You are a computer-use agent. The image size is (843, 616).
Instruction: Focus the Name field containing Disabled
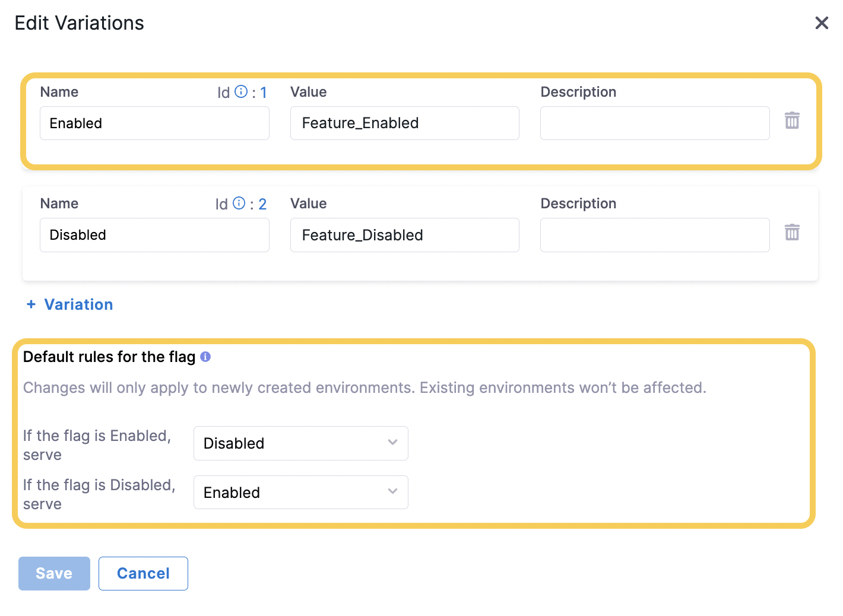(x=154, y=235)
